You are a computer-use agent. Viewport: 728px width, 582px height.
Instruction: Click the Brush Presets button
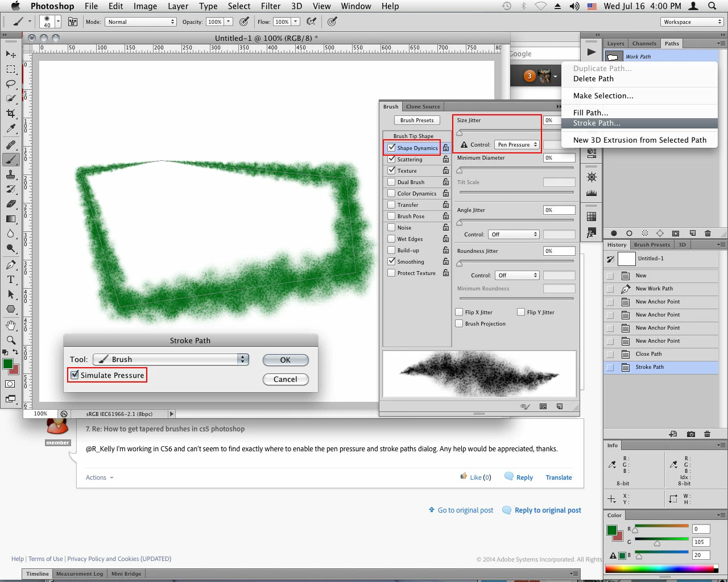click(417, 120)
